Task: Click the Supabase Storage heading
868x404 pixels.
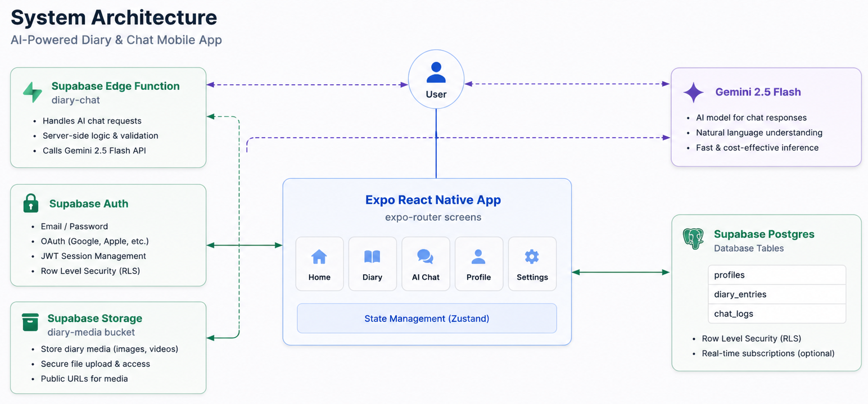Action: pyautogui.click(x=94, y=318)
